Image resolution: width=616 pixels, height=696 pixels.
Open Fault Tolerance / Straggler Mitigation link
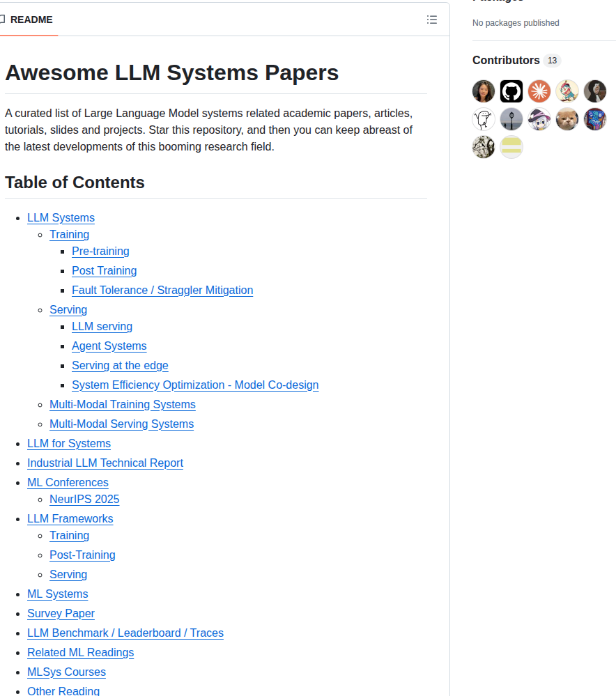162,290
